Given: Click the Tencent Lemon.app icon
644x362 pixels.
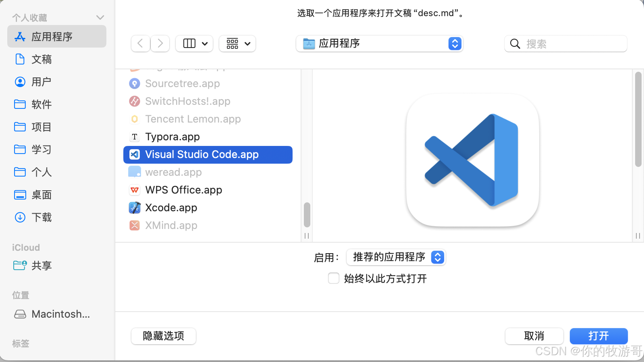Looking at the screenshot, I should [135, 119].
